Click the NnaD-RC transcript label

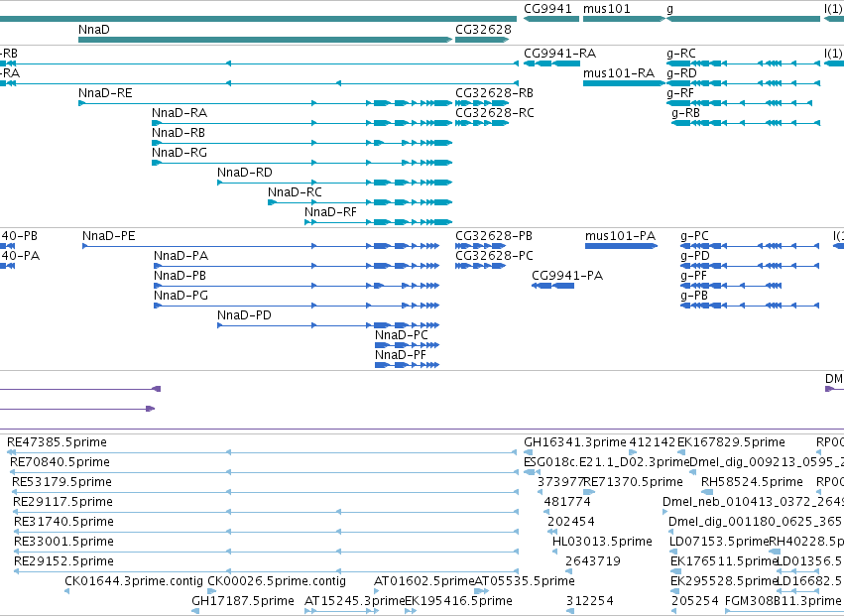(295, 192)
